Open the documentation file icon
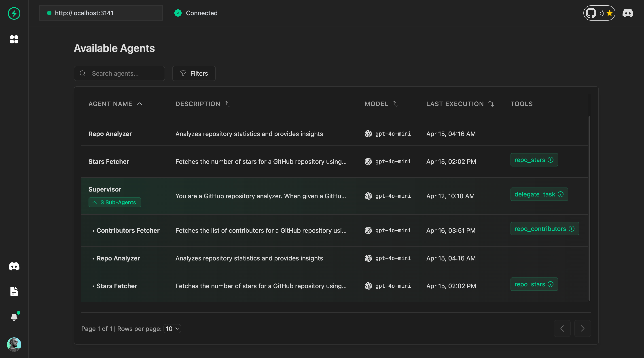The width and height of the screenshot is (644, 358). tap(14, 292)
